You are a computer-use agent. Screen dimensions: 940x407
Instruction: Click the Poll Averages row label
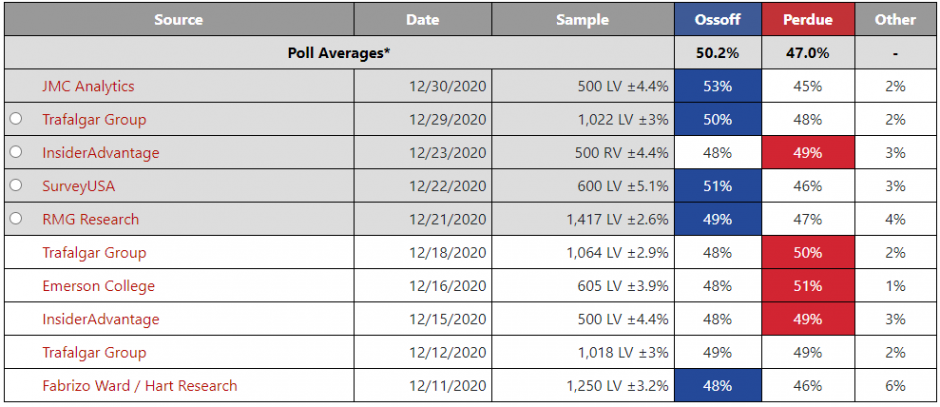[338, 53]
